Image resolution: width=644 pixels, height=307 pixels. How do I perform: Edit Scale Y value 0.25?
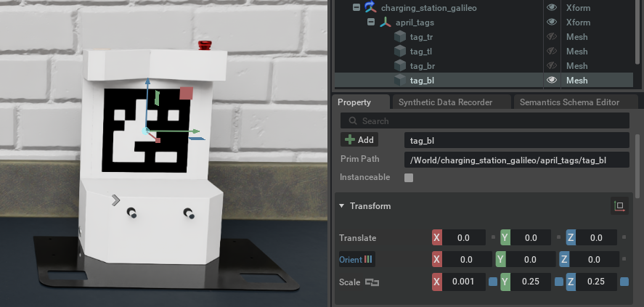click(x=531, y=282)
